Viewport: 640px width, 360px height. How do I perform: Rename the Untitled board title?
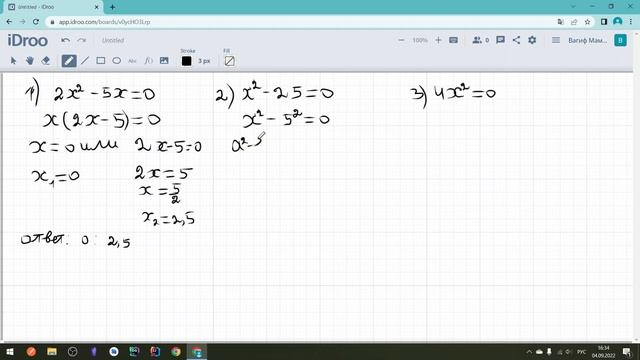[x=113, y=40]
